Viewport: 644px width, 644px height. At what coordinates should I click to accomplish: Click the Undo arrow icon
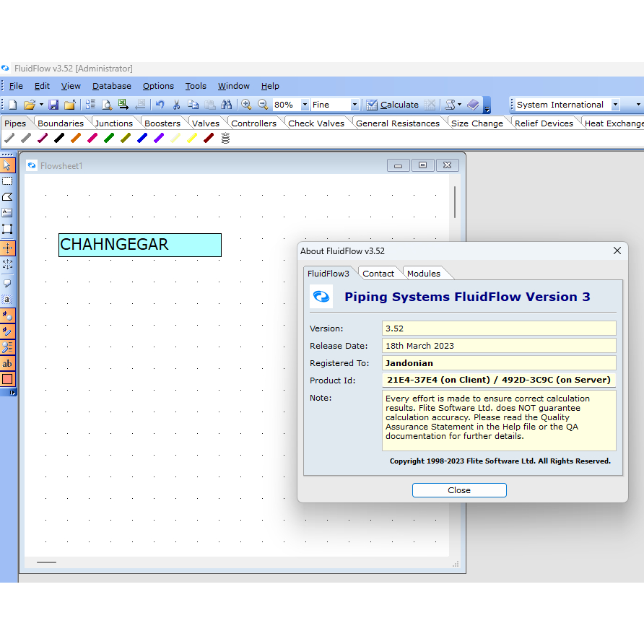point(160,105)
